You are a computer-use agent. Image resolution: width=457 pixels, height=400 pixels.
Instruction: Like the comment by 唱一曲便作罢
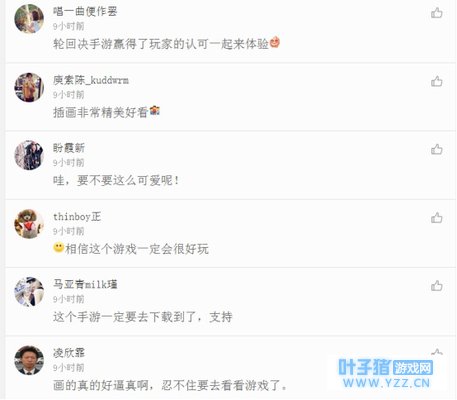pyautogui.click(x=437, y=13)
